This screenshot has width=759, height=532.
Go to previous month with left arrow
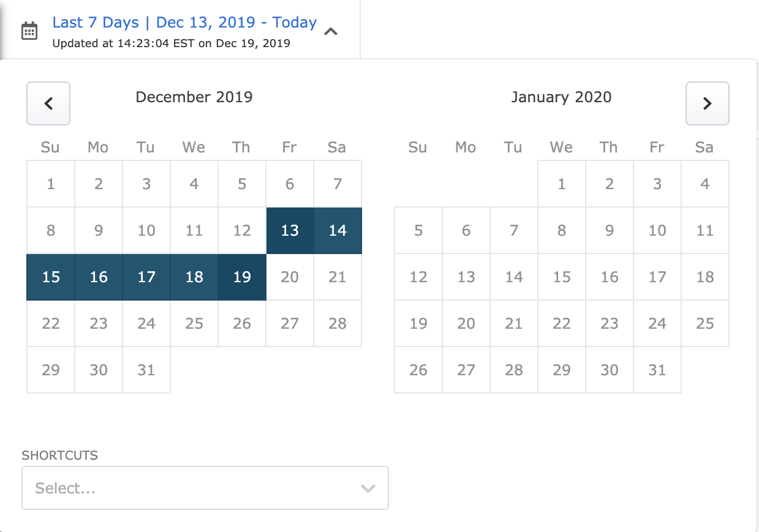coord(48,103)
